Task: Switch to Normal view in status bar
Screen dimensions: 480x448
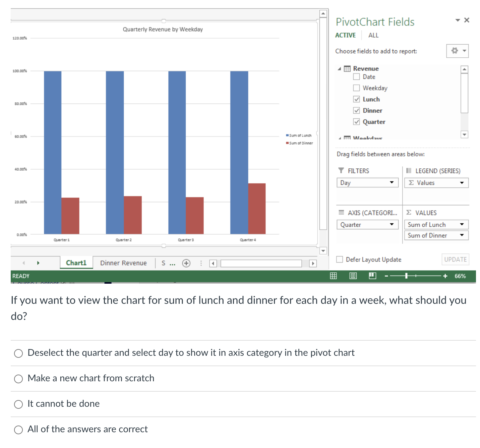Action: point(333,276)
